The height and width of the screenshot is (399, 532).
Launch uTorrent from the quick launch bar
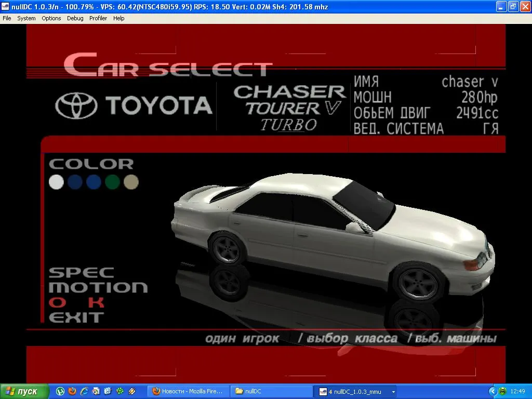point(60,391)
